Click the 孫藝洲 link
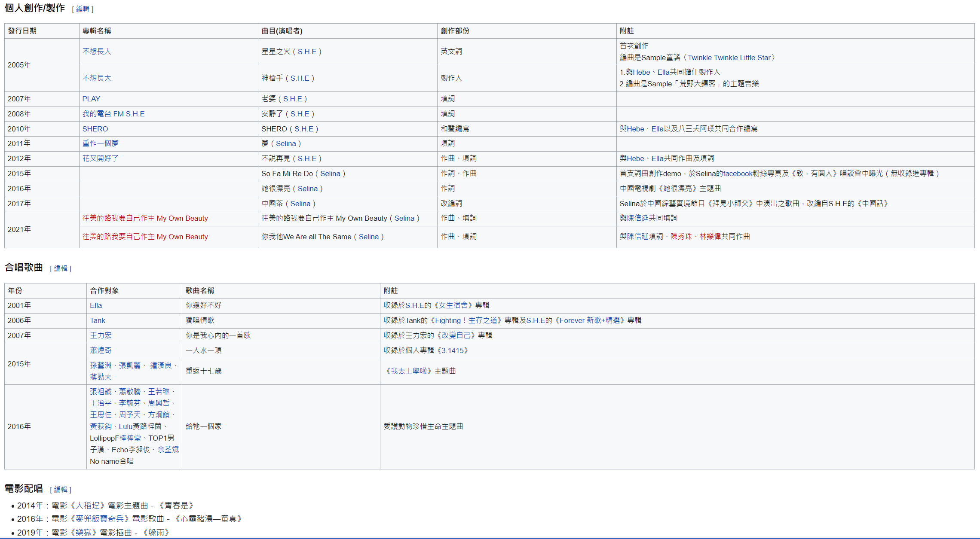The width and height of the screenshot is (980, 539). pyautogui.click(x=101, y=365)
